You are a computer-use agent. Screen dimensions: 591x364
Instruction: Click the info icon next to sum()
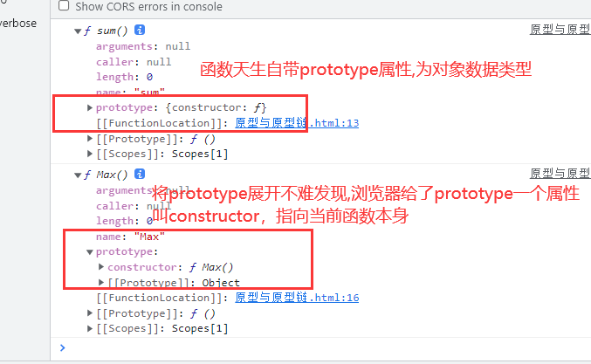140,30
